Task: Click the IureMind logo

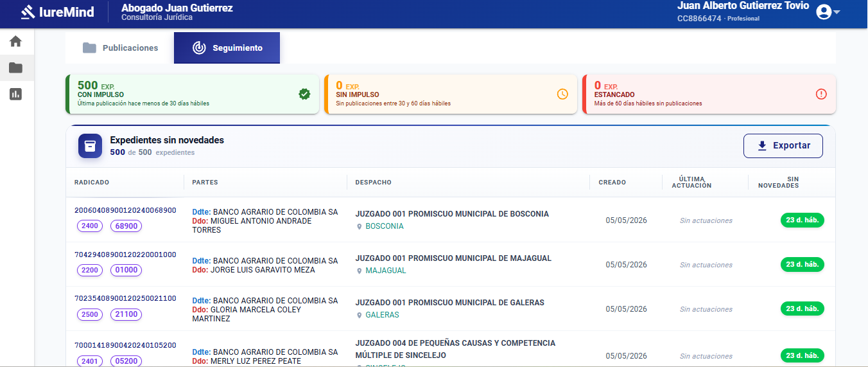Action: (58, 12)
